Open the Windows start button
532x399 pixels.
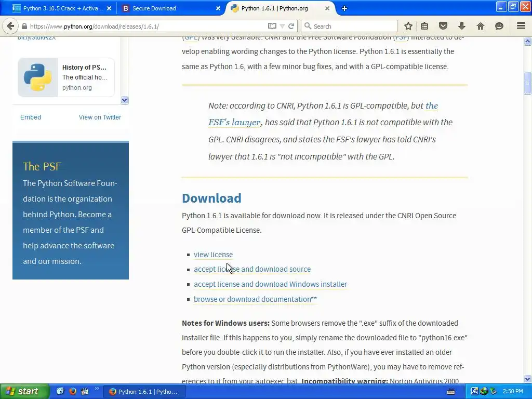24,391
